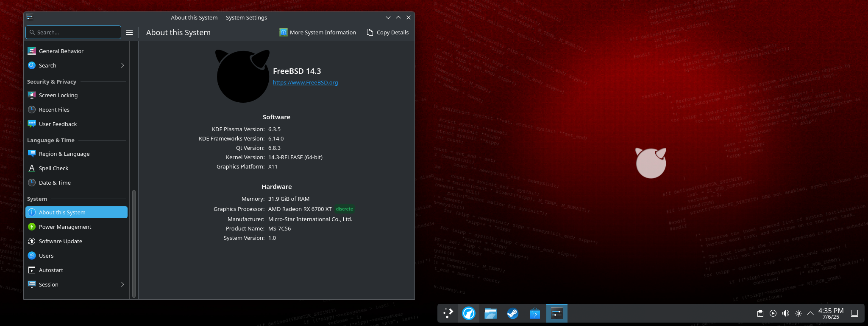The image size is (868, 326).
Task: Minimize the System Settings window
Action: [388, 17]
